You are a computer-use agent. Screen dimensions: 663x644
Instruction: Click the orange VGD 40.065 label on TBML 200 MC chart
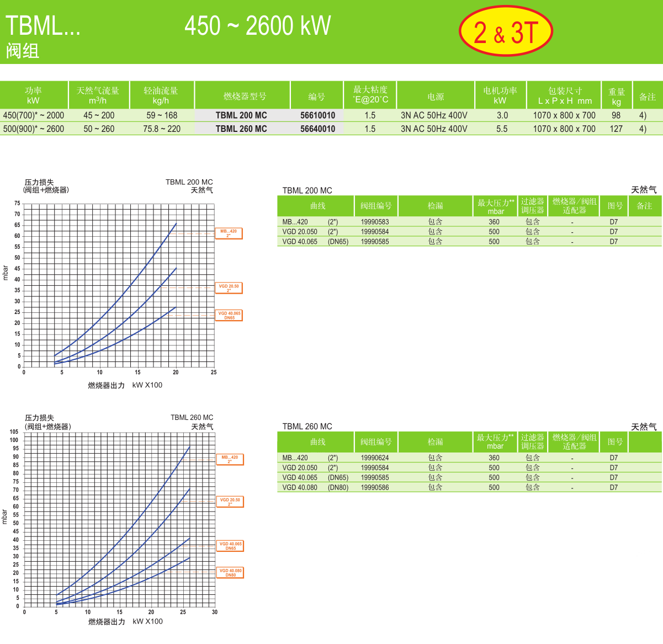pos(229,315)
